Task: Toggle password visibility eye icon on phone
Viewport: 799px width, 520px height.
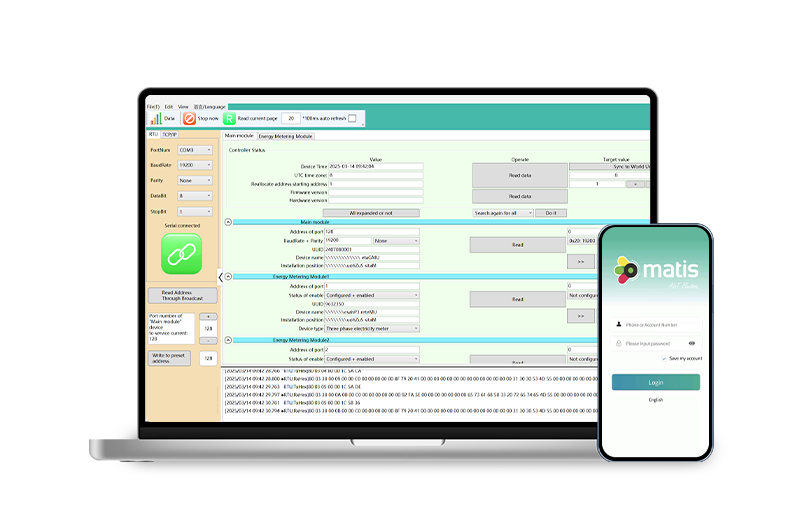Action: pyautogui.click(x=692, y=343)
